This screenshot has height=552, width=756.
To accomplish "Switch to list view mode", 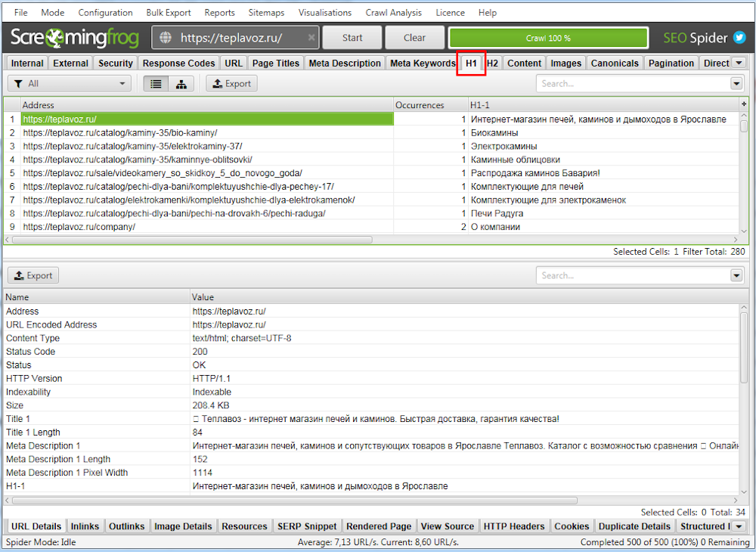I will pos(156,84).
